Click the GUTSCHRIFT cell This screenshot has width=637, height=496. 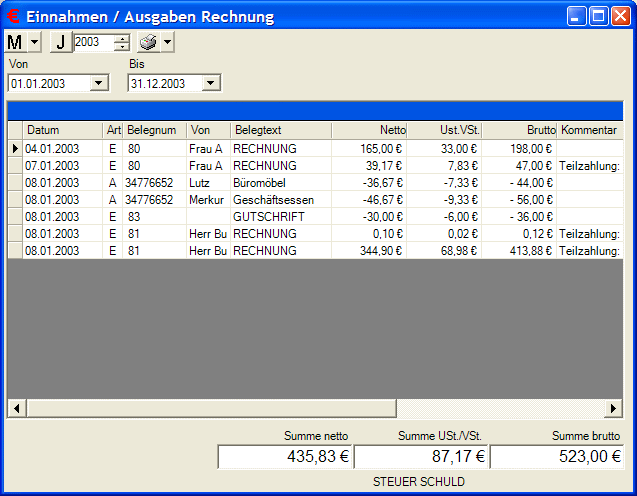click(x=281, y=217)
